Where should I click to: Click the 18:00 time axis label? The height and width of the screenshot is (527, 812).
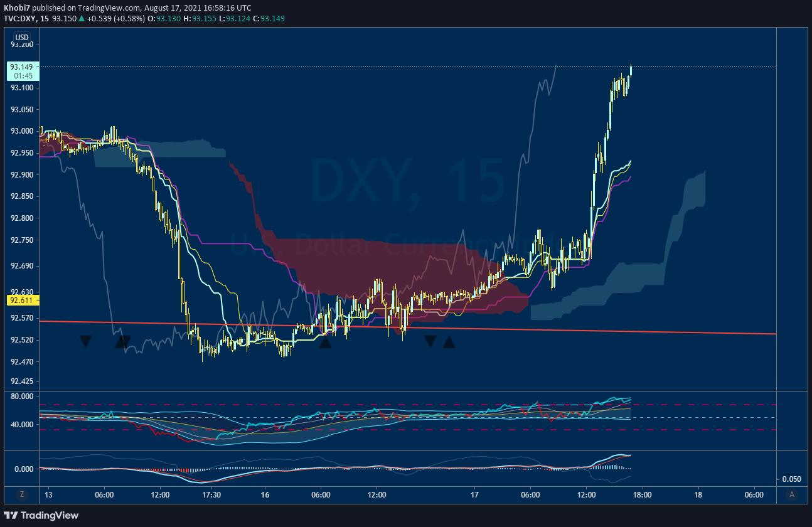click(643, 495)
